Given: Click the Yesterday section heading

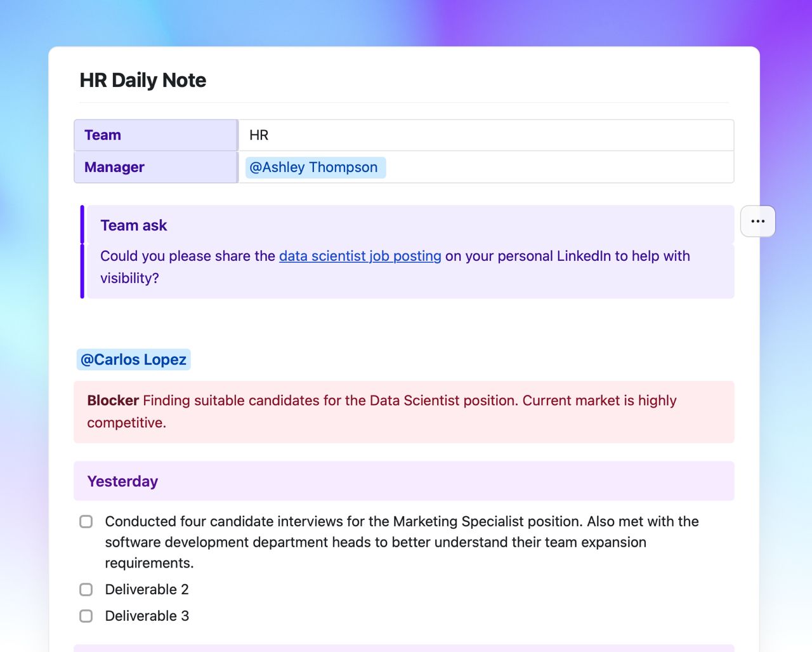Looking at the screenshot, I should pos(122,481).
